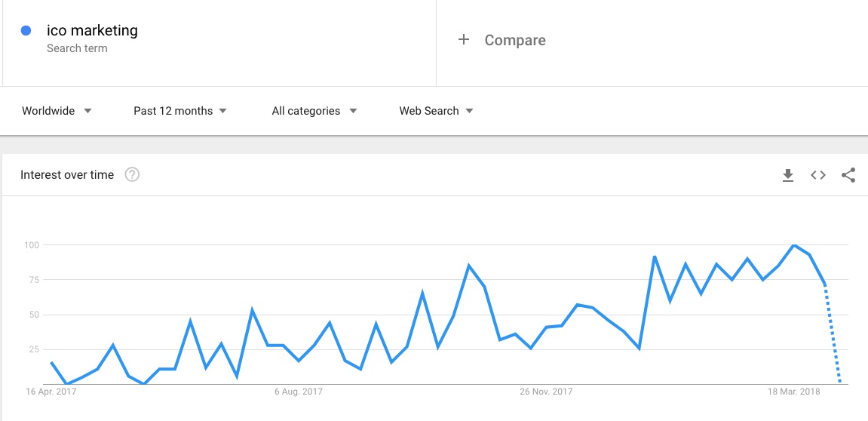Click the Compare button
This screenshot has height=421, width=868.
pos(515,40)
